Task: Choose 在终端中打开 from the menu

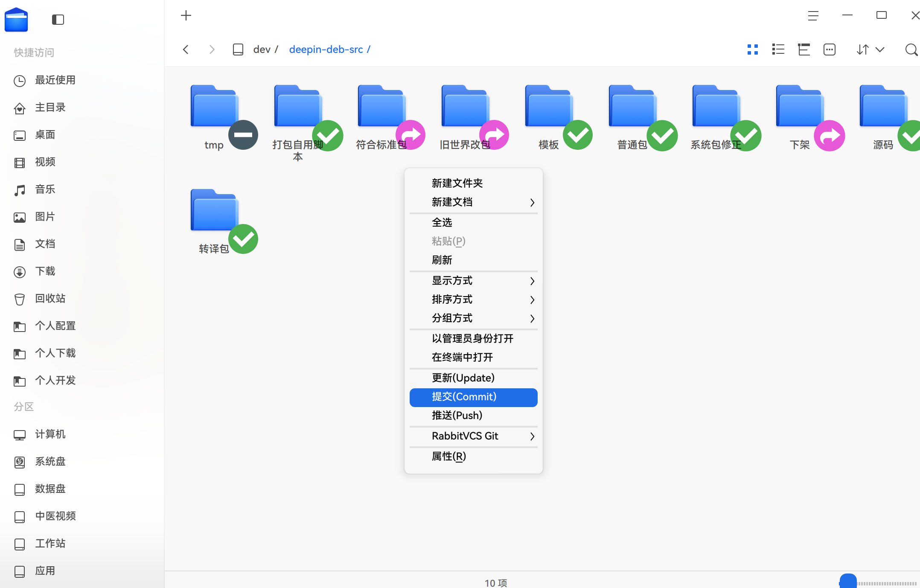Action: [x=462, y=357]
